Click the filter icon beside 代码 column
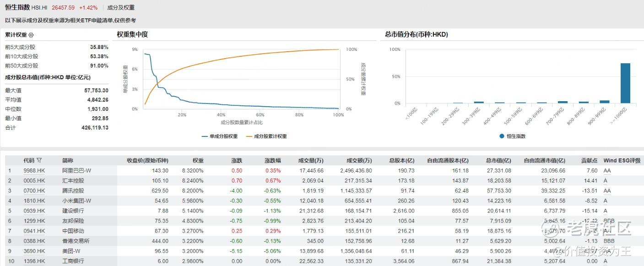 coord(39,160)
